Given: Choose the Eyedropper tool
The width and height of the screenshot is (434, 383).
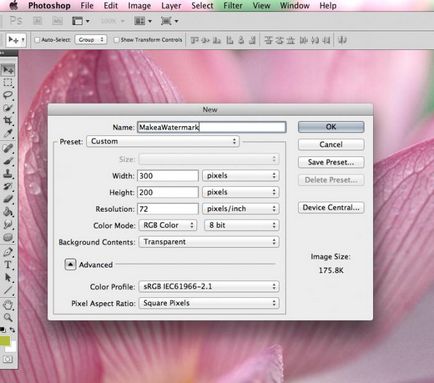Looking at the screenshot, I should (8, 133).
